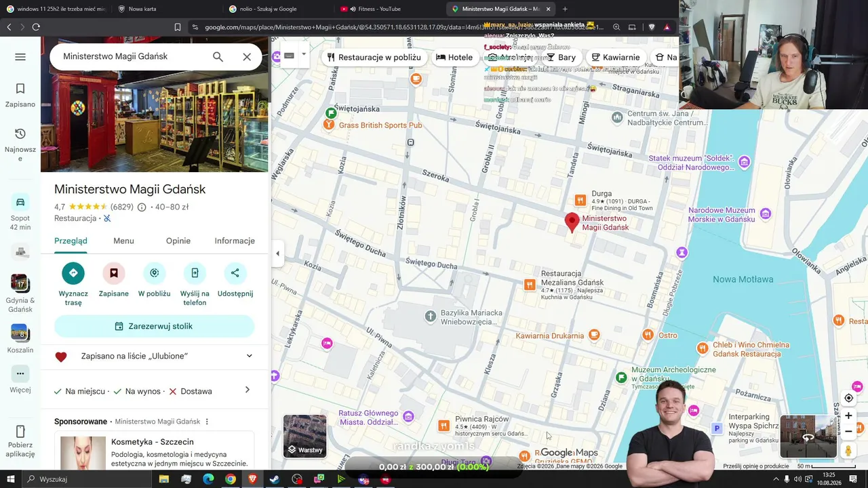Viewport: 868px width, 488px height.
Task: Collapse the side panel with arrow
Action: click(x=277, y=253)
